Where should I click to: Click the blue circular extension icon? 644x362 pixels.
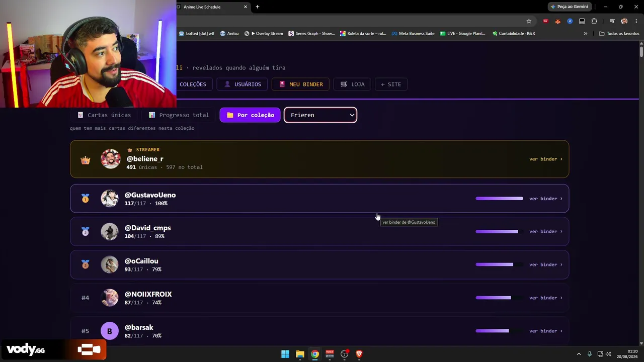tap(570, 21)
